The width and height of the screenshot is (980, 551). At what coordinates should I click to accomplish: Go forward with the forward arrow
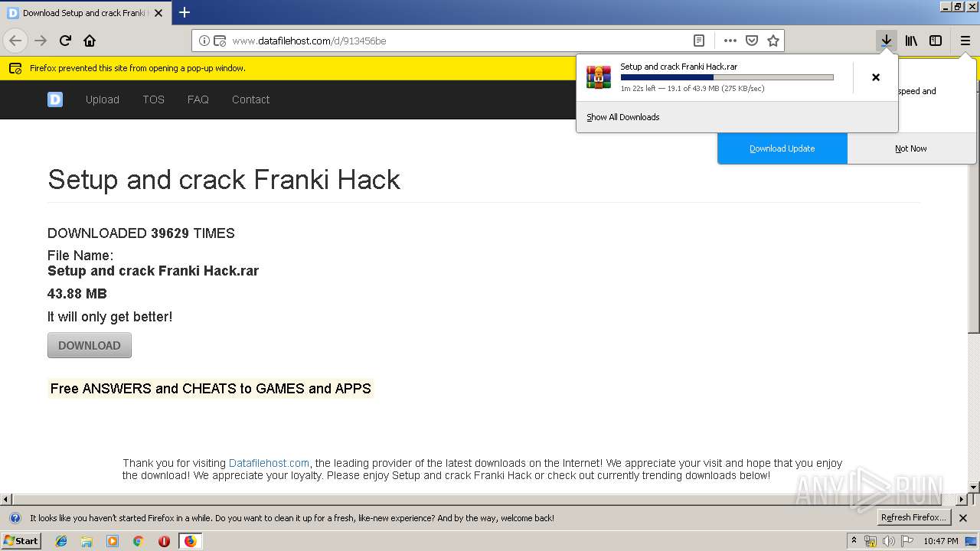41,41
